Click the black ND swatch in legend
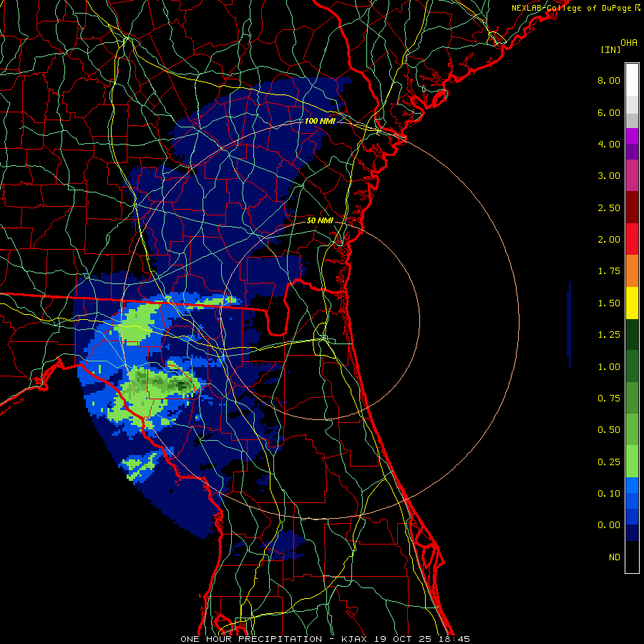 632,557
